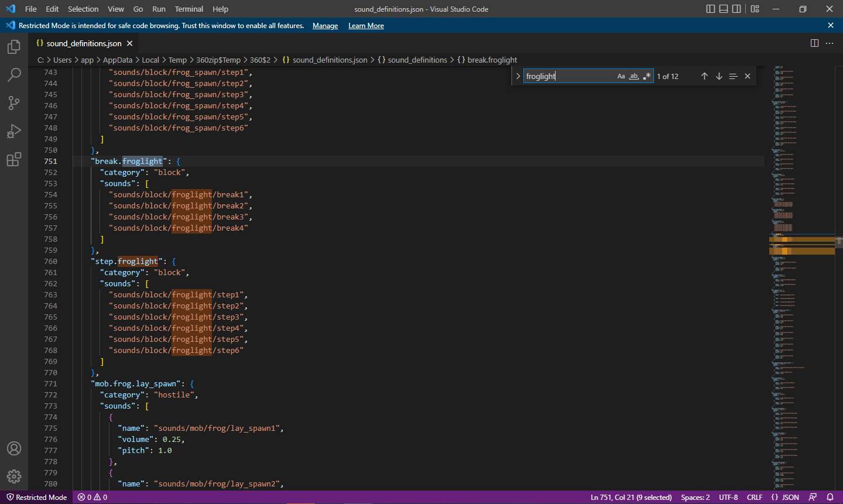Screen dimensions: 843x504
Task: Select the sound_definitions.json tab
Action: click(x=84, y=43)
